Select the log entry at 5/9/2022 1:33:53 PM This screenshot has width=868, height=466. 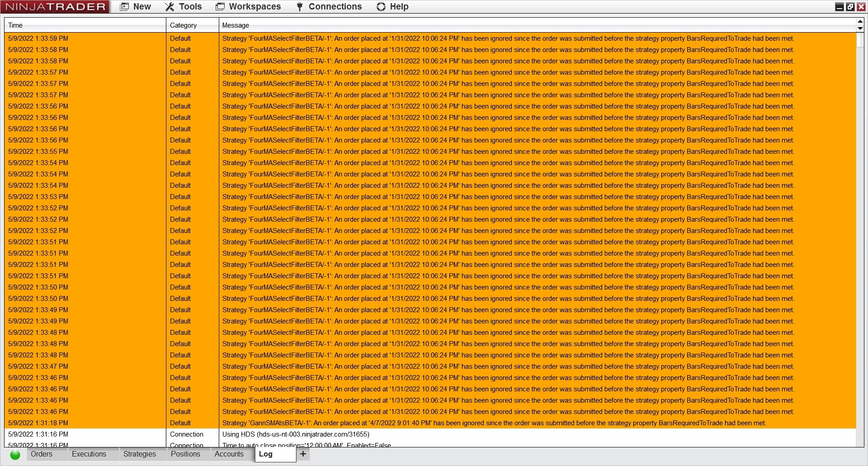point(430,197)
